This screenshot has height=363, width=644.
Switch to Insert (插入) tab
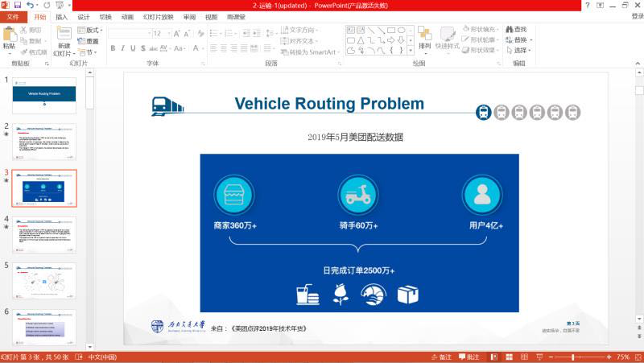pyautogui.click(x=62, y=17)
